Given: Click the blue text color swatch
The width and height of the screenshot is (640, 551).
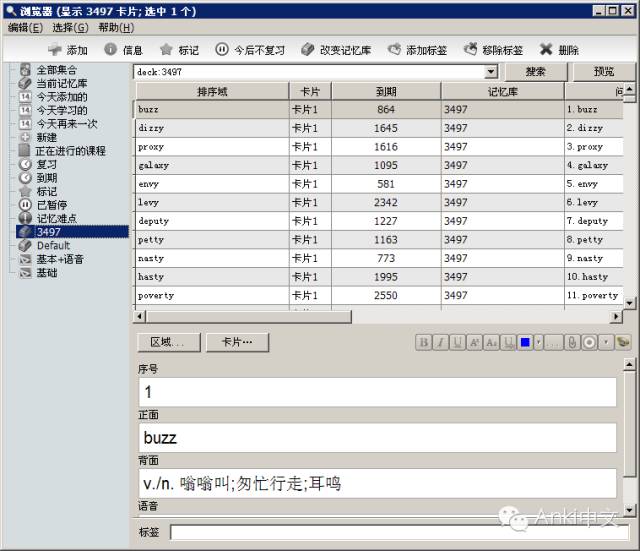Looking at the screenshot, I should pyautogui.click(x=525, y=342).
